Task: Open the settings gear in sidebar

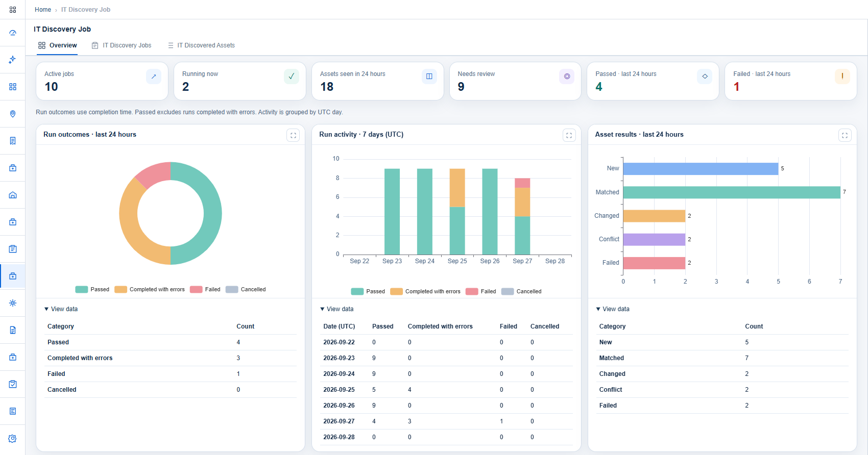Action: click(13, 439)
